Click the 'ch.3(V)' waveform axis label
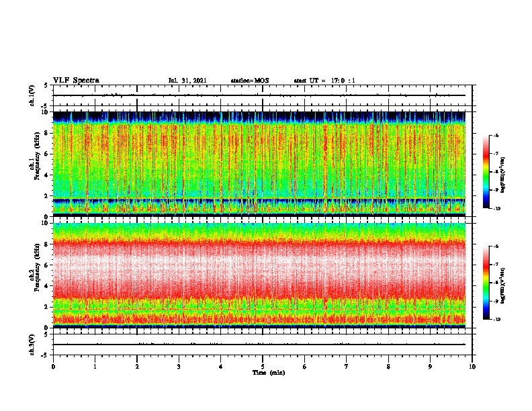Image resolution: width=532 pixels, height=411 pixels. pos(32,345)
